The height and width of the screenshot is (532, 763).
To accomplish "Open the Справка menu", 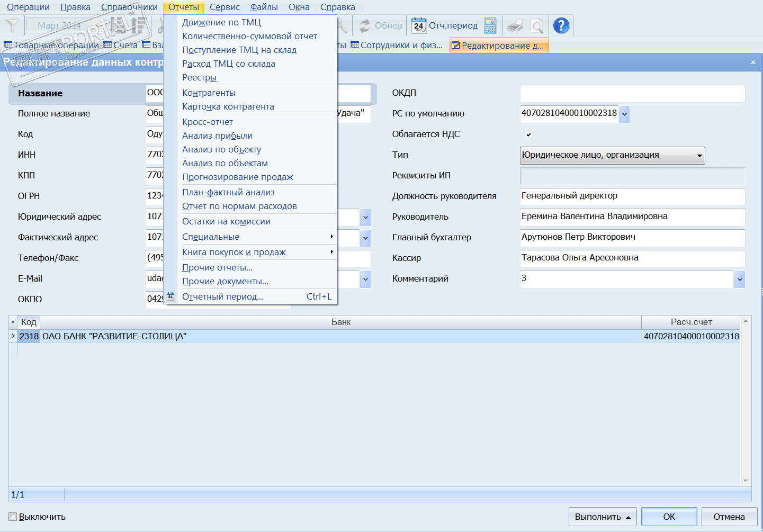I will tap(338, 7).
